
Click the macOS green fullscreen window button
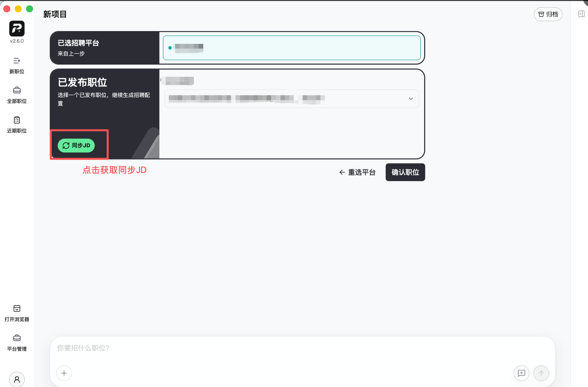tap(30, 9)
